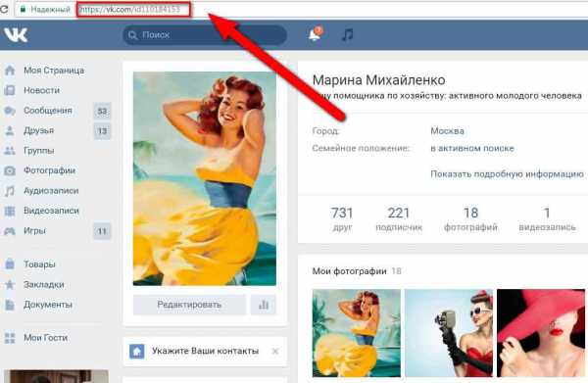Viewport: 588px width, 383px height.
Task: Open the 221 подписчик counter
Action: click(x=399, y=218)
